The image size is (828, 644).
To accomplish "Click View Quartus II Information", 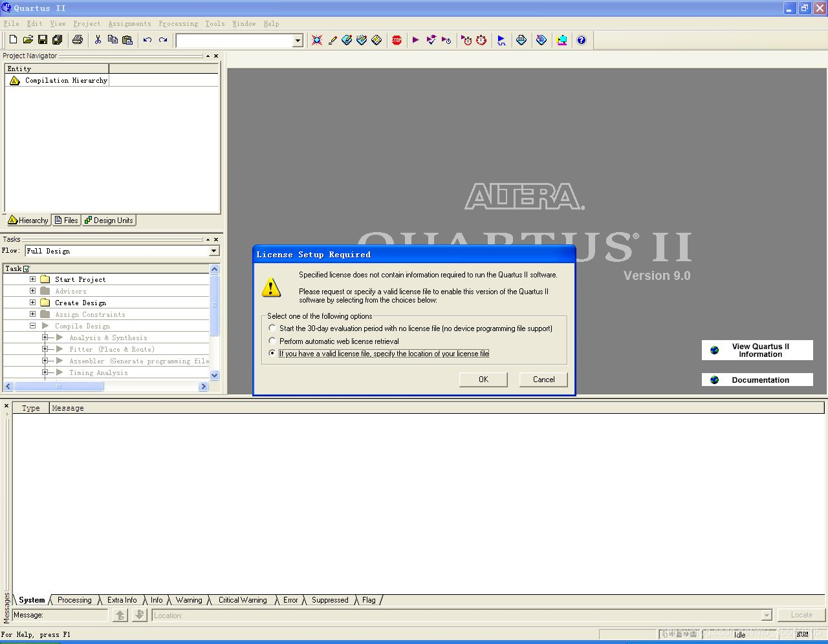I will 757,350.
